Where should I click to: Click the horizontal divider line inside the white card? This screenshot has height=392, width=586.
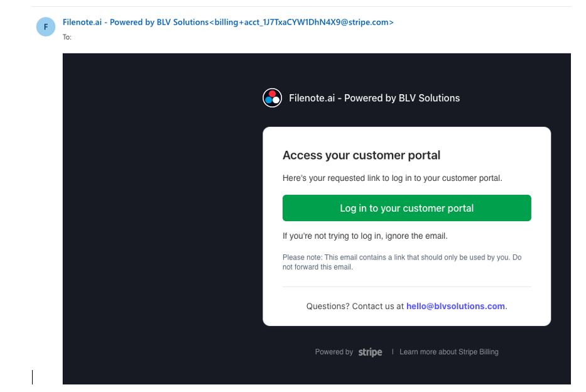tap(406, 286)
